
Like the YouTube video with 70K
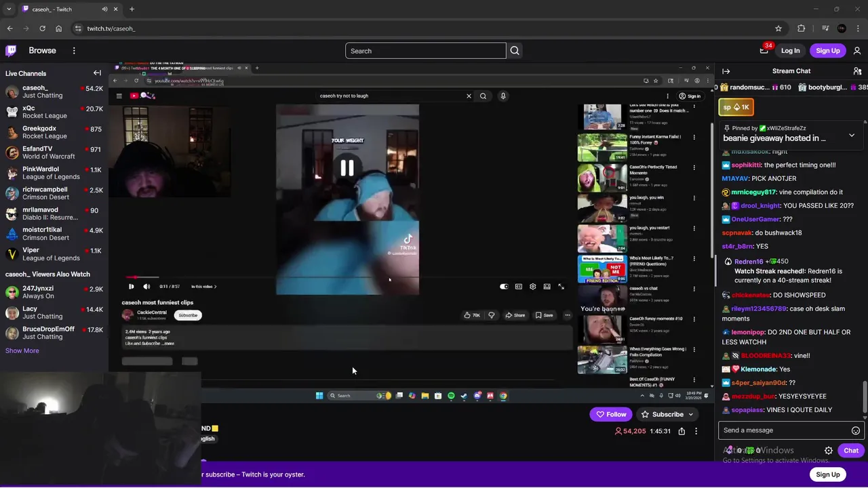coord(472,315)
